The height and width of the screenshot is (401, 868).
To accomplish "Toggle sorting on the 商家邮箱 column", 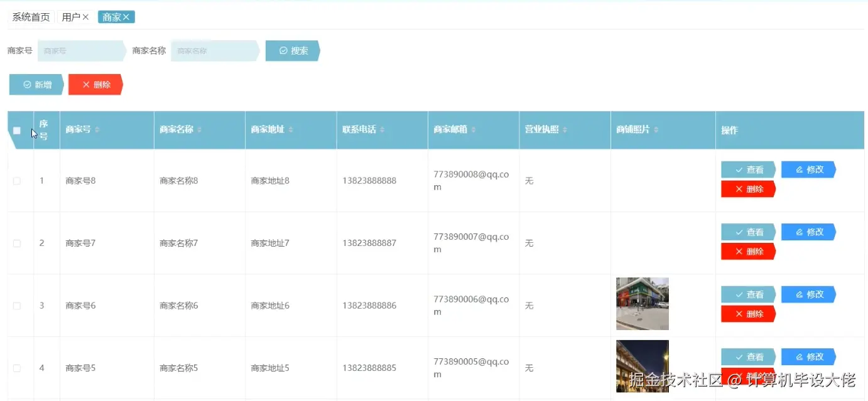I will [472, 130].
